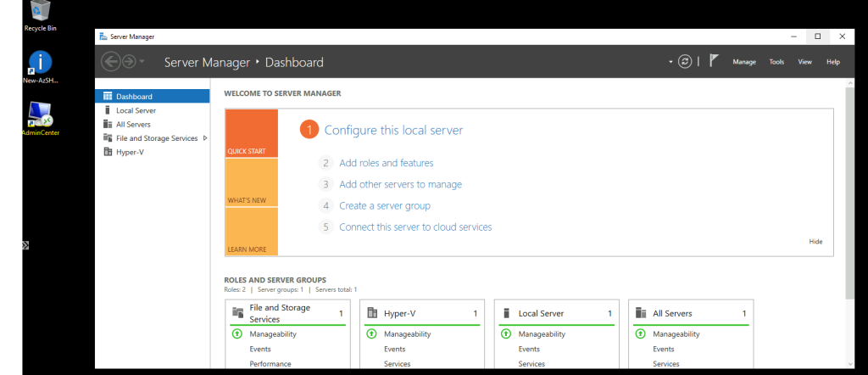
Task: Click Services in Local Server tile
Action: [x=532, y=364]
